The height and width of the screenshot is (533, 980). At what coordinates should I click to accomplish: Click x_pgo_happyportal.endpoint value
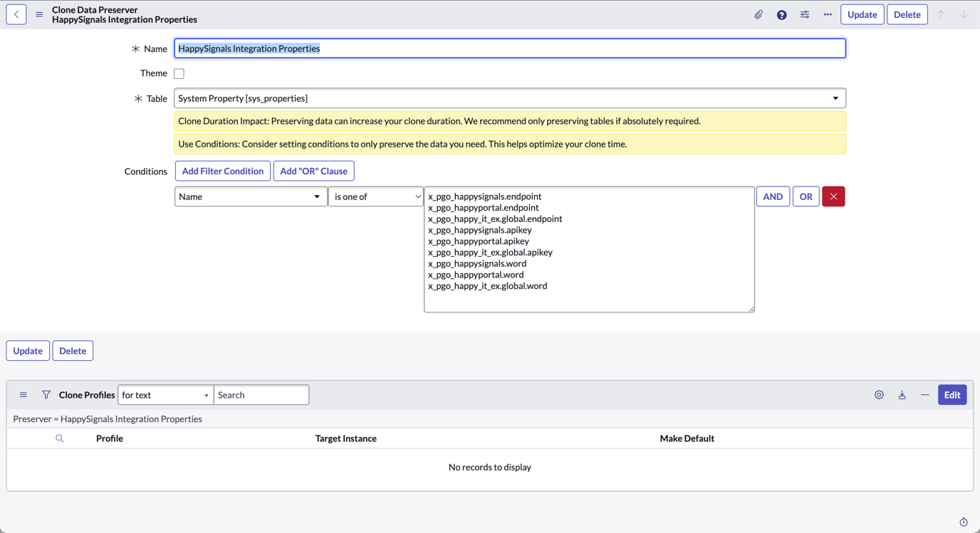(x=483, y=208)
